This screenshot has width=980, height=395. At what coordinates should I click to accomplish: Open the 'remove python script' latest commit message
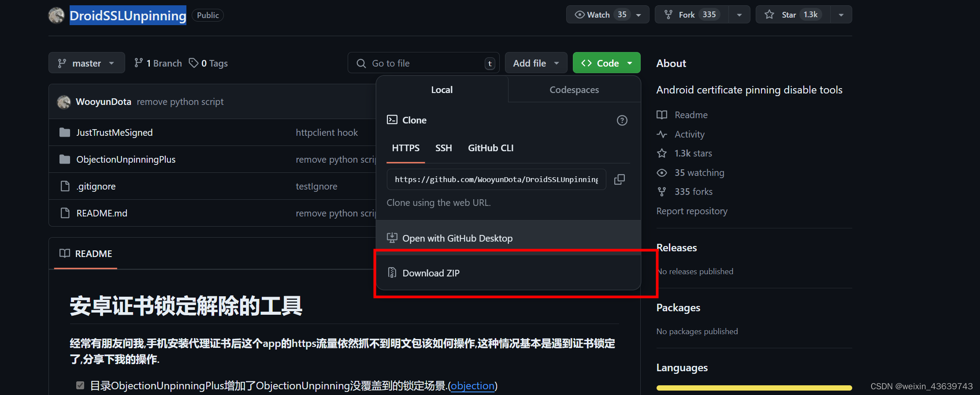pos(180,102)
